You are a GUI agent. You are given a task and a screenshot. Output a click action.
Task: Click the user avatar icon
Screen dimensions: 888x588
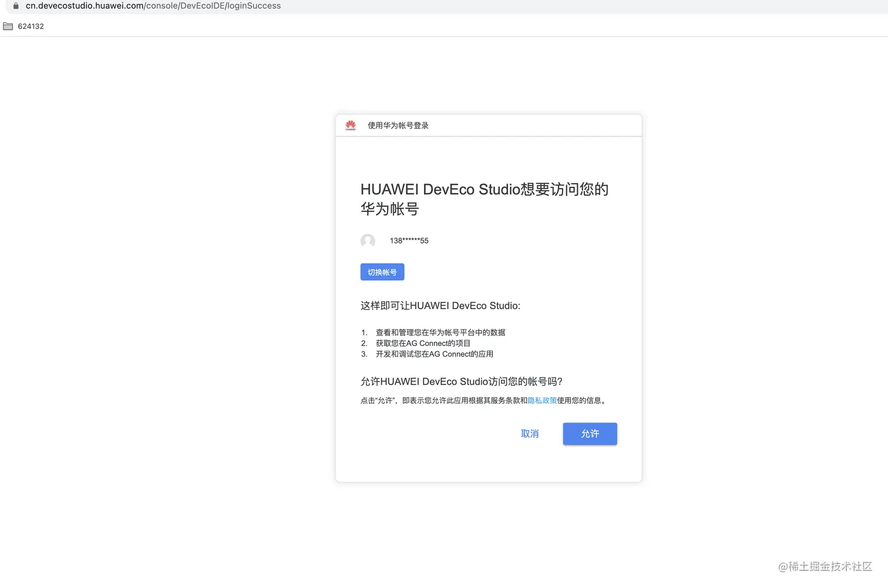coord(368,241)
